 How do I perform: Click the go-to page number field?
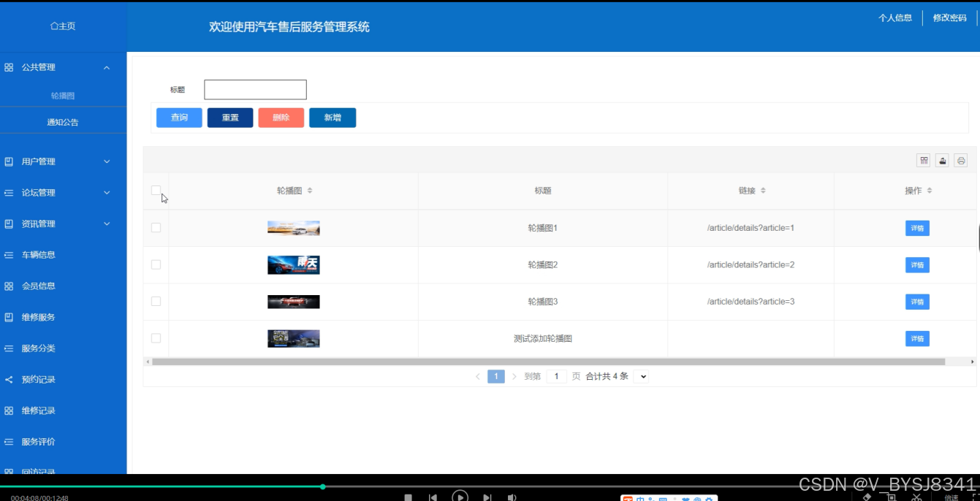coord(556,377)
